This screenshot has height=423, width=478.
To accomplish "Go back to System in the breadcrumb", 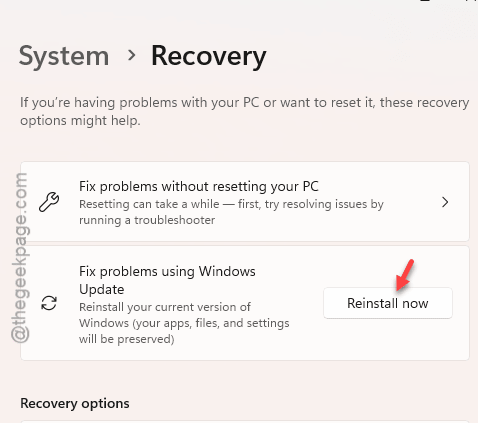I will pyautogui.click(x=64, y=57).
